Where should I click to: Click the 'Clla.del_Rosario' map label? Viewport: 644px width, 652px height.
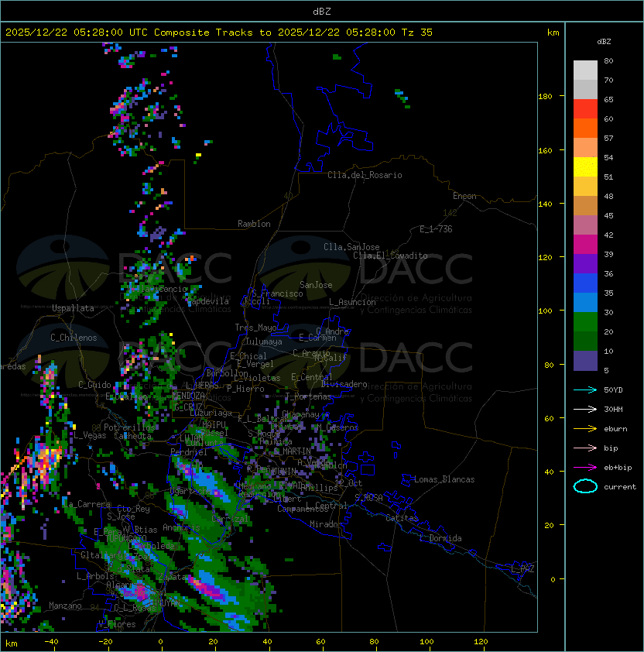365,175
